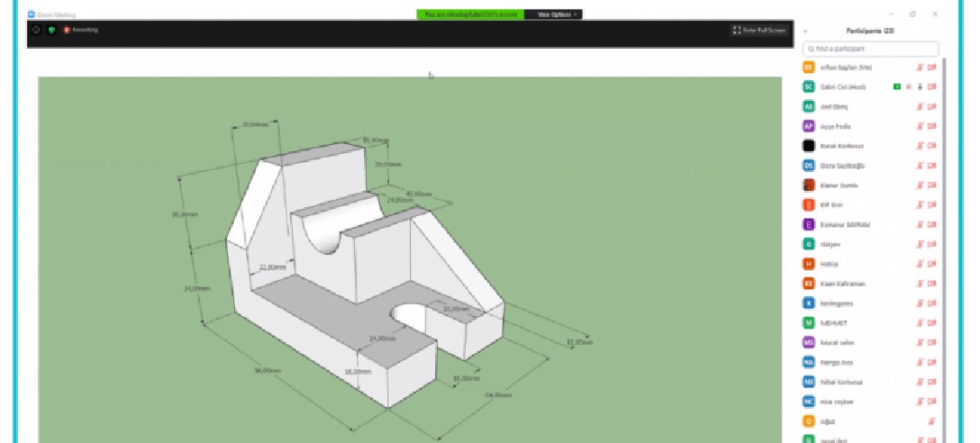The image size is (980, 443).
Task: Click video-off icon on Murat selim row
Action: pyautogui.click(x=932, y=342)
